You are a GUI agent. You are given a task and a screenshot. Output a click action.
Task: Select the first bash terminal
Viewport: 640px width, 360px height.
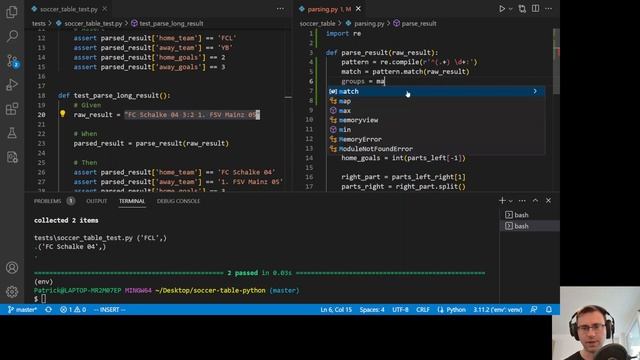point(529,215)
